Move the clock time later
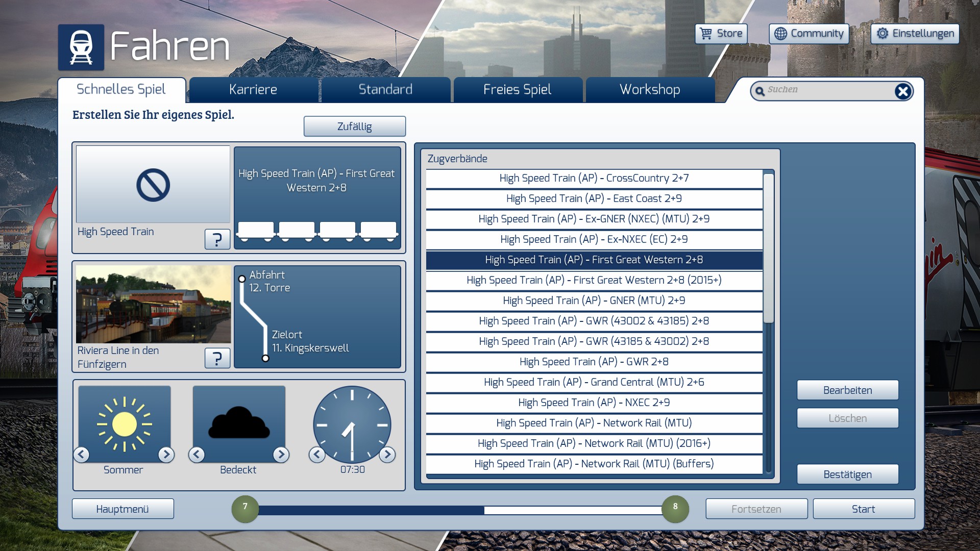Screen dimensions: 980x551 (387, 454)
